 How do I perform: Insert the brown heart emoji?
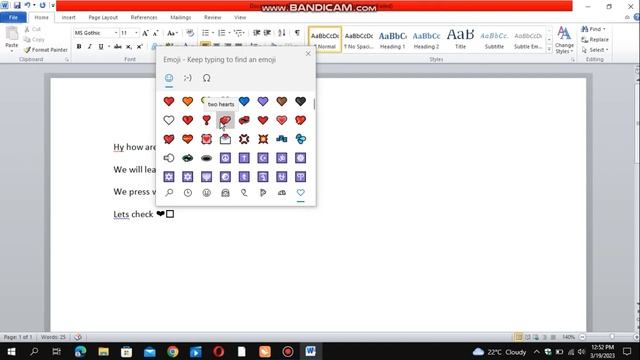click(282, 101)
